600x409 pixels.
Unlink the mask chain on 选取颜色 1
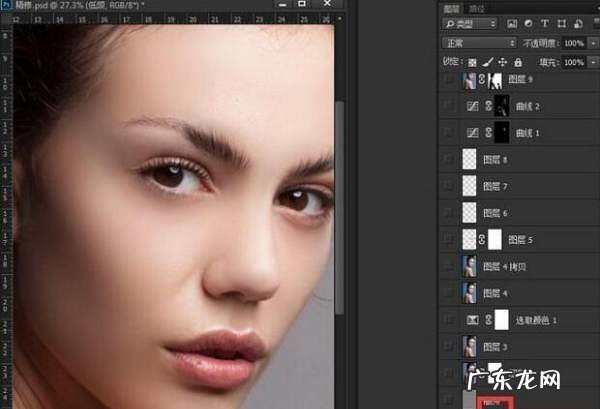pyautogui.click(x=488, y=320)
